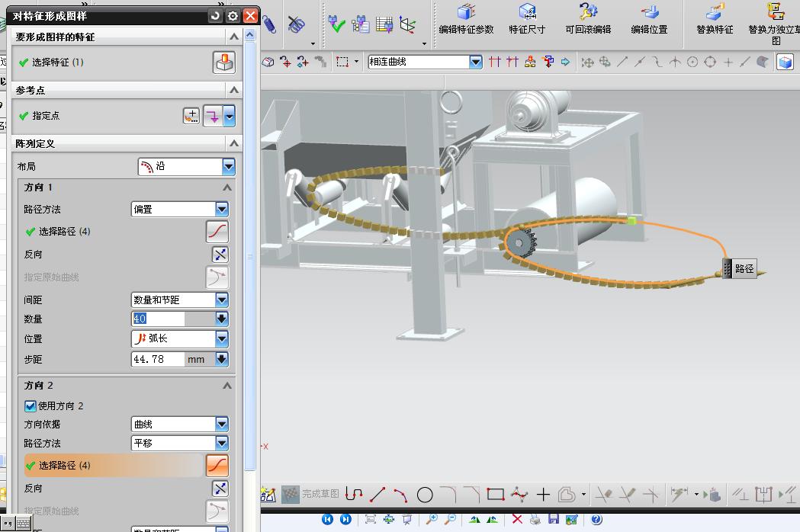The height and width of the screenshot is (532, 800).
Task: Click the 替换特征 toolbar button
Action: click(x=715, y=19)
